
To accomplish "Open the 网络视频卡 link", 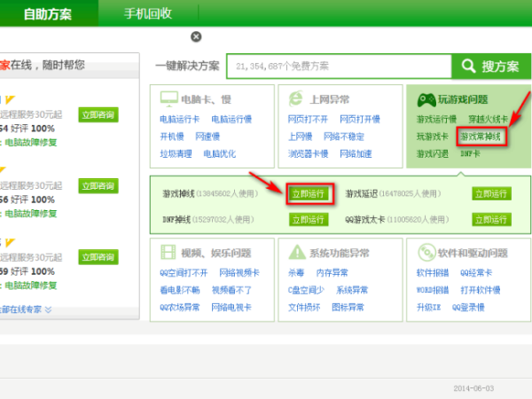I will [239, 273].
